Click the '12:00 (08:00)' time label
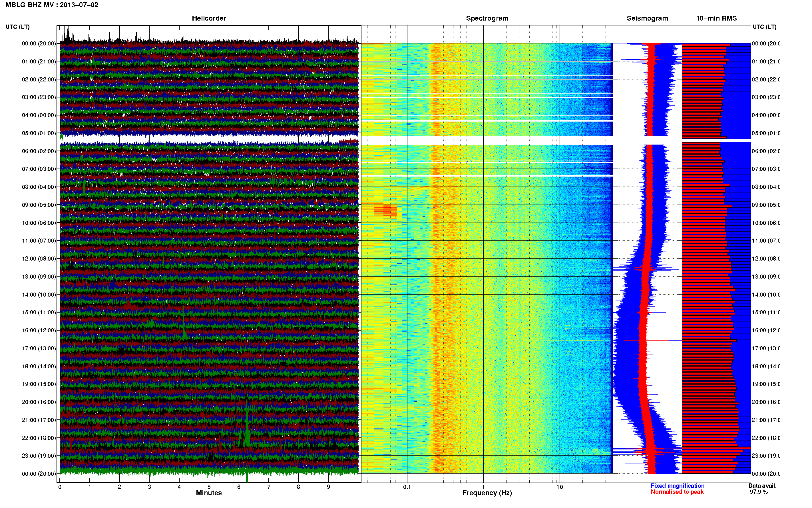The image size is (812, 508). (x=39, y=259)
